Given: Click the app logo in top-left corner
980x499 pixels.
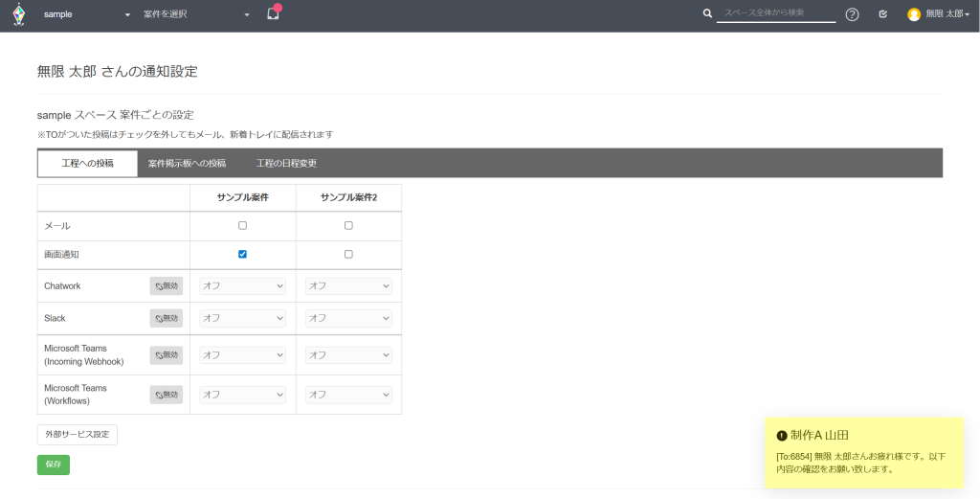Looking at the screenshot, I should tap(19, 15).
